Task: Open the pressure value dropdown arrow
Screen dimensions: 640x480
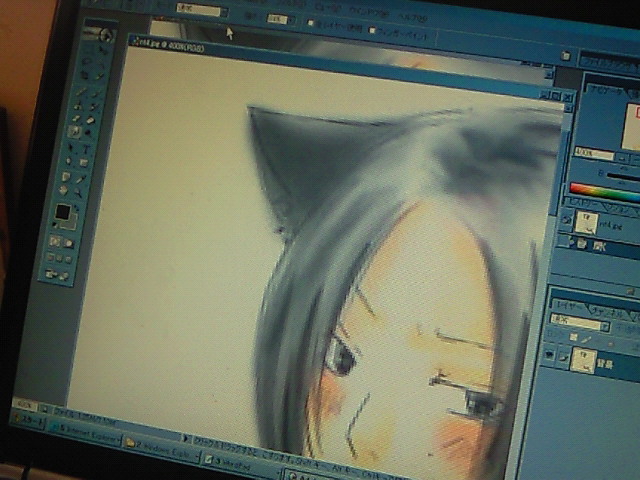Action: pyautogui.click(x=291, y=20)
